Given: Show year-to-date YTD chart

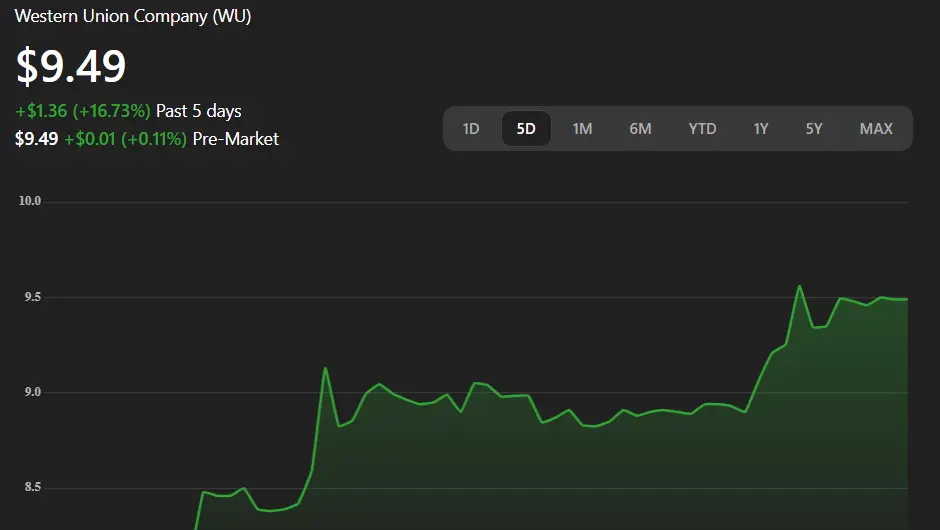Looking at the screenshot, I should point(702,129).
